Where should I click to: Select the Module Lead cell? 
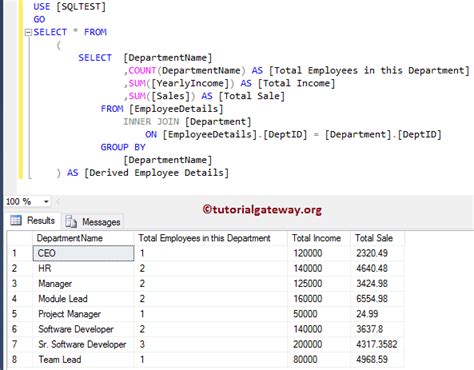[x=83, y=299]
